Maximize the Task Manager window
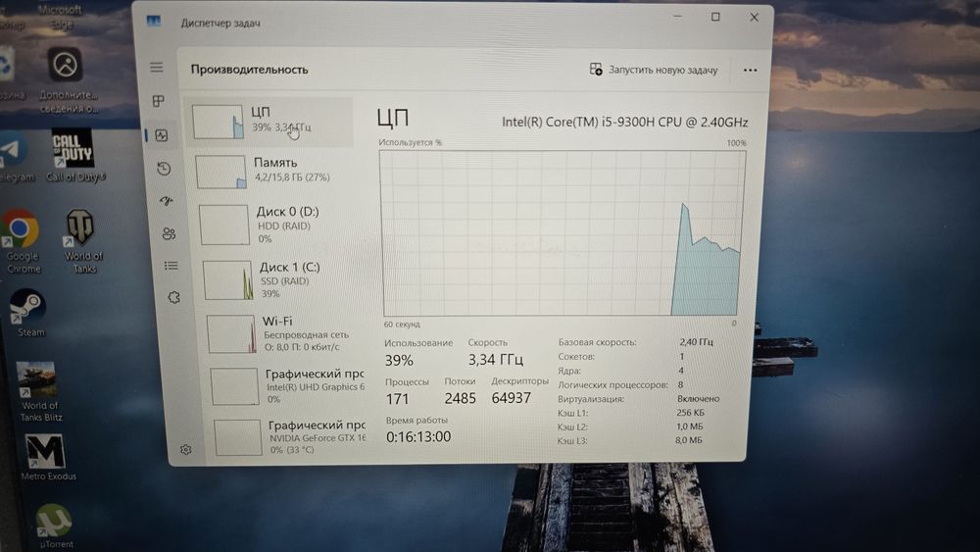980x552 pixels. [x=715, y=17]
